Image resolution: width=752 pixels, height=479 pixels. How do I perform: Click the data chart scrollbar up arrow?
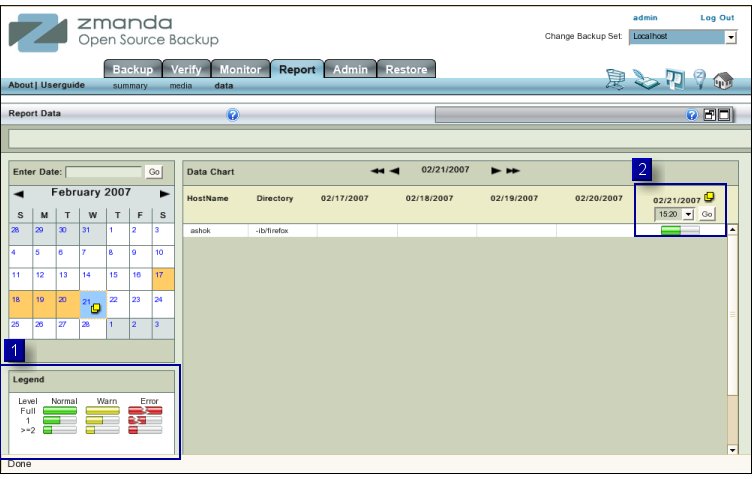coord(732,230)
